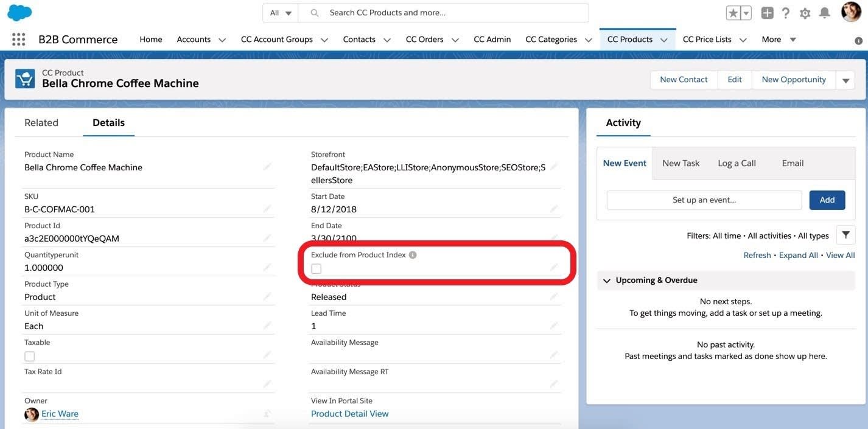Click the info icon at navigation bar end
The width and height of the screenshot is (868, 429).
point(859,41)
